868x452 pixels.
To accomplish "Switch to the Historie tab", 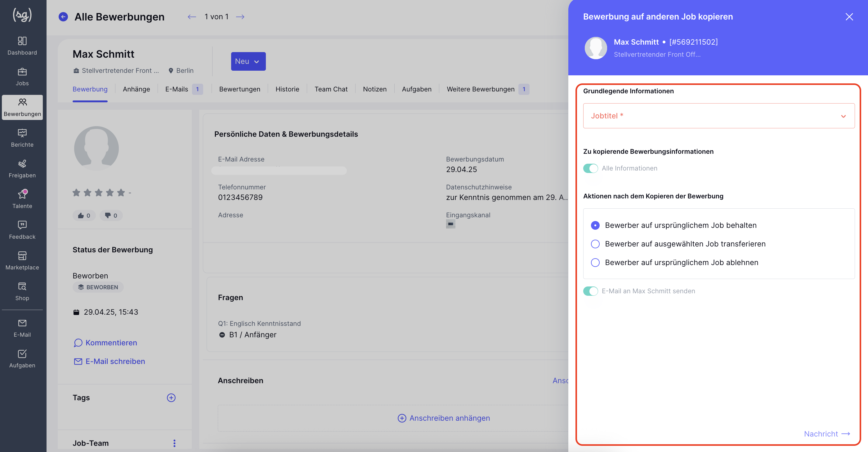I will 288,89.
